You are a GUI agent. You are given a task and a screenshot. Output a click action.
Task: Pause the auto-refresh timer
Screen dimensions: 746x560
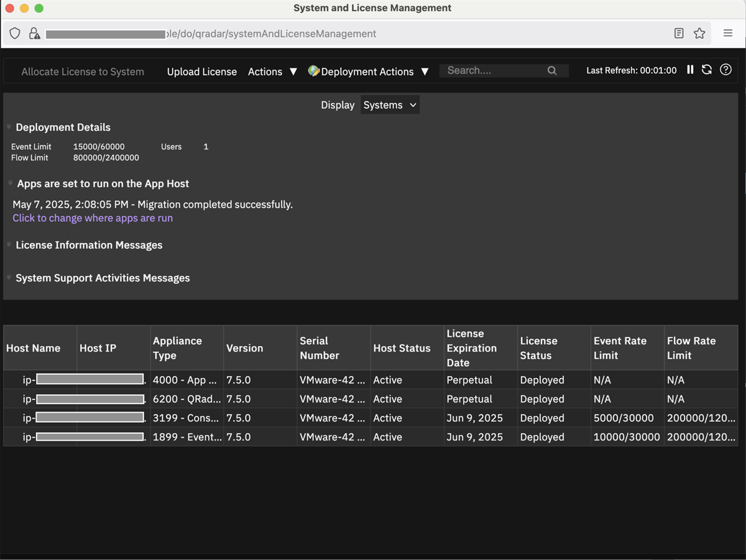click(x=690, y=70)
